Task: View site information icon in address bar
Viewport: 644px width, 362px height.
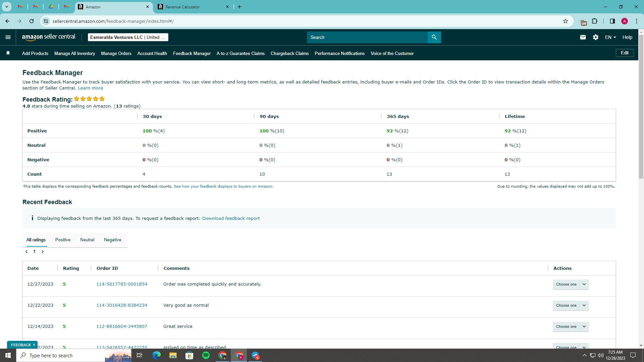Action: pos(46,21)
